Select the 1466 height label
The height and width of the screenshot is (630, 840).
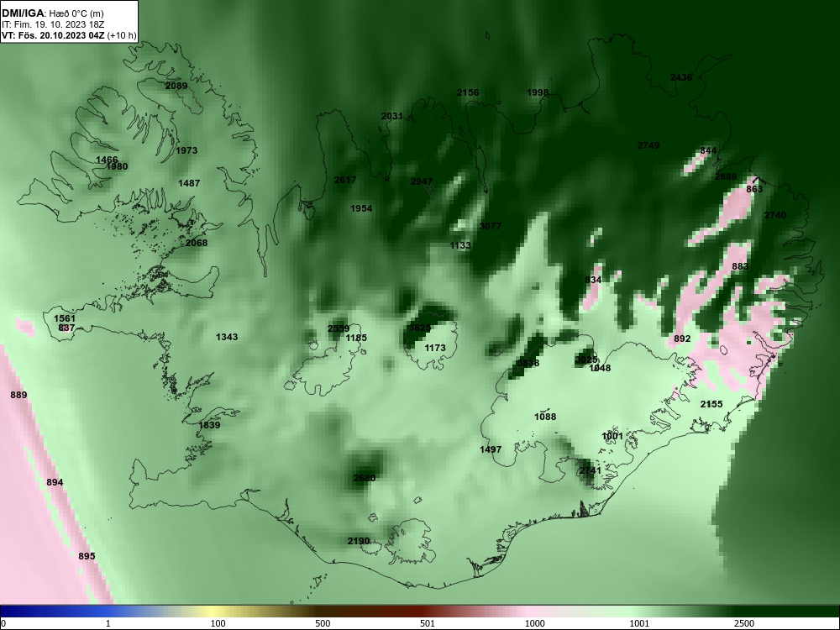tap(107, 160)
